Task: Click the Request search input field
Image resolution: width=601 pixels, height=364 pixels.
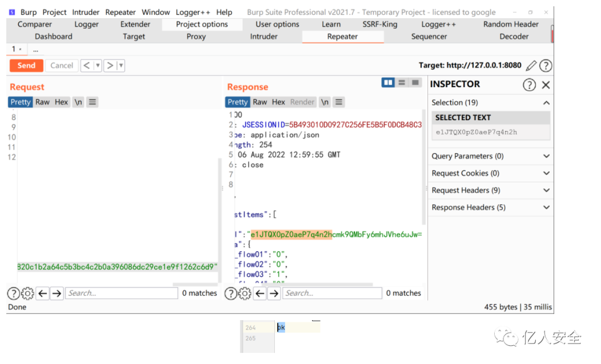Action: click(x=121, y=293)
